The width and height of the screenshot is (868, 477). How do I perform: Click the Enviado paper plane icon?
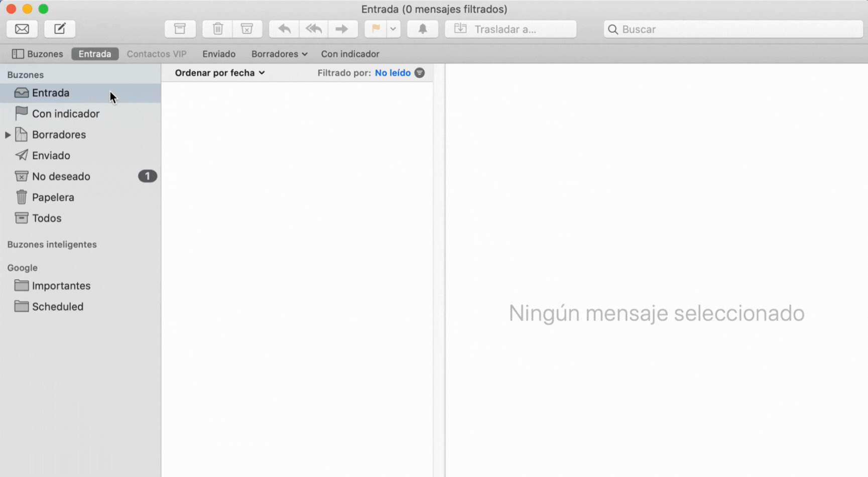(21, 155)
